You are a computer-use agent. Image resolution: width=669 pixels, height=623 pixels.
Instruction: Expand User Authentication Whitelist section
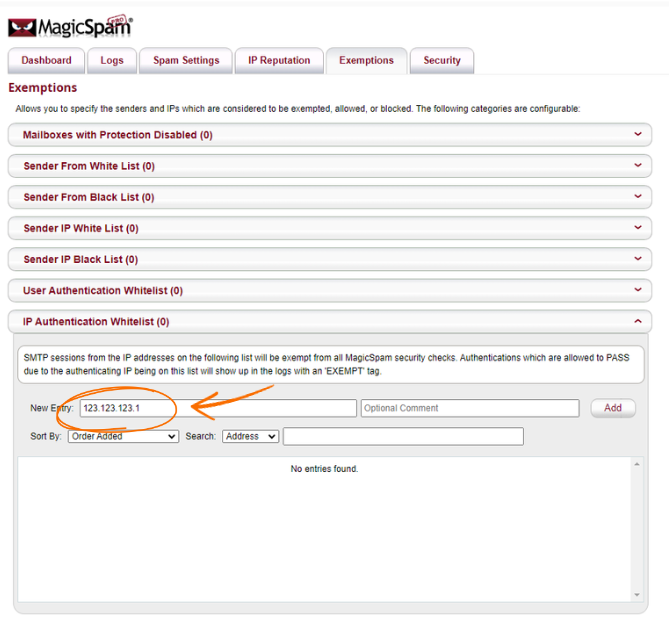click(329, 291)
